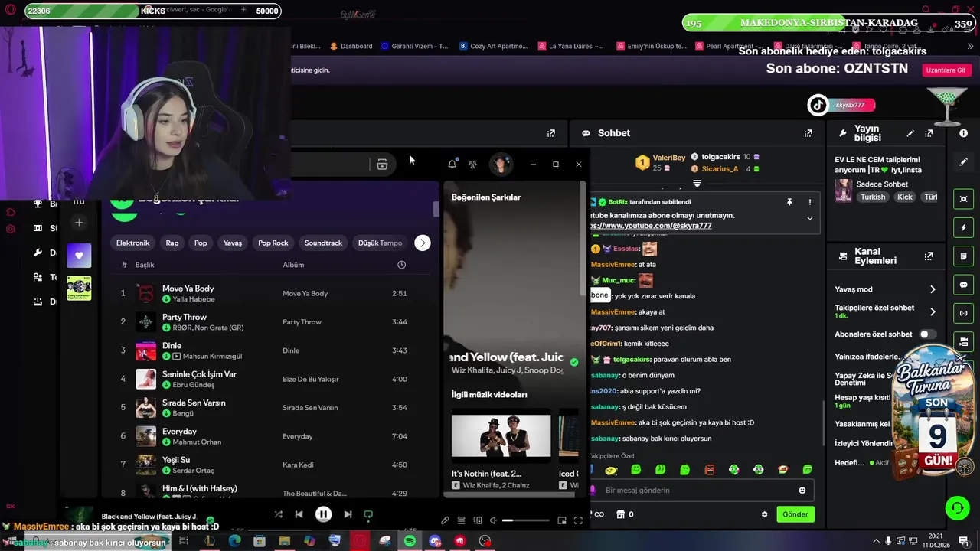This screenshot has width=980, height=551.
Task: Select the Pop Rock filter chip
Action: [273, 243]
